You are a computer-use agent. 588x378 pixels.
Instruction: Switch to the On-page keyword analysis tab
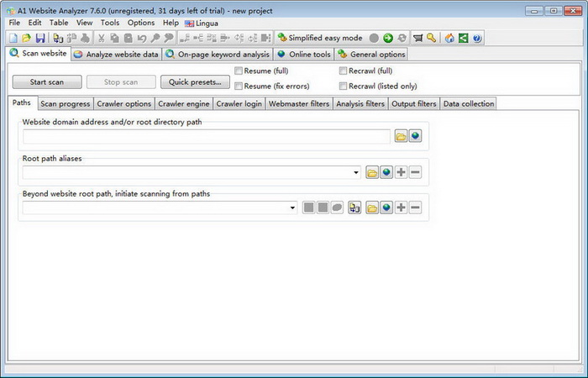pyautogui.click(x=218, y=55)
